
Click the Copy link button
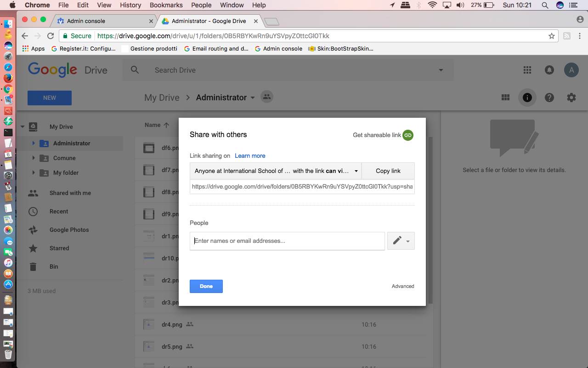click(x=388, y=171)
